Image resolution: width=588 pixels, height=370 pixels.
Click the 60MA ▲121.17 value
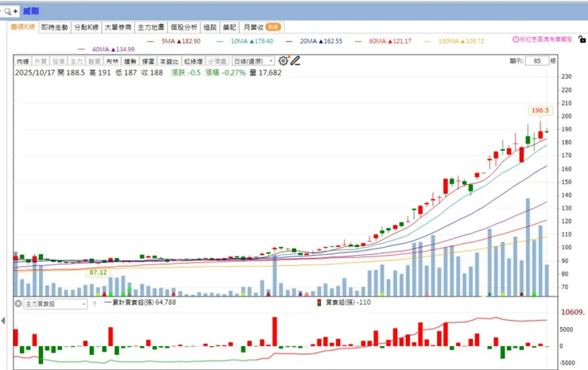coord(390,41)
